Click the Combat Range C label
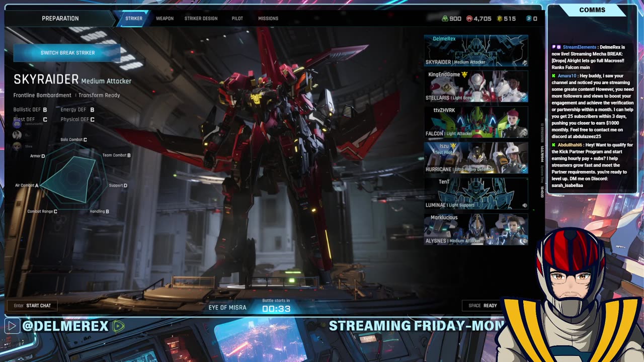Screen dimensions: 644x362 (x=42, y=212)
